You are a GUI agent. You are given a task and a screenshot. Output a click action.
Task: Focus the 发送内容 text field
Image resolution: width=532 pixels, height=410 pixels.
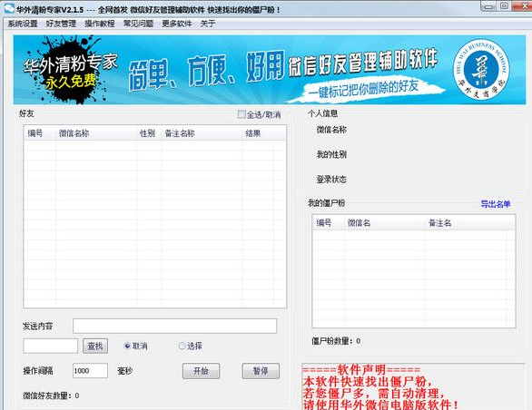coord(174,326)
